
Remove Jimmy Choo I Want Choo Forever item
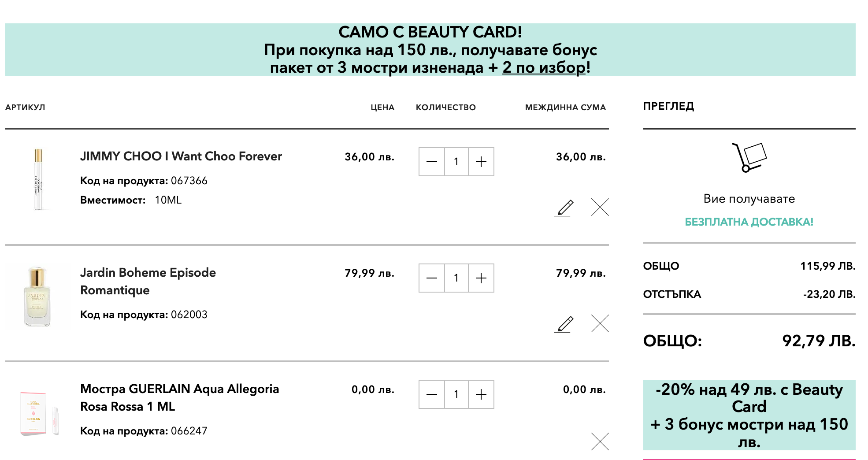tap(600, 207)
